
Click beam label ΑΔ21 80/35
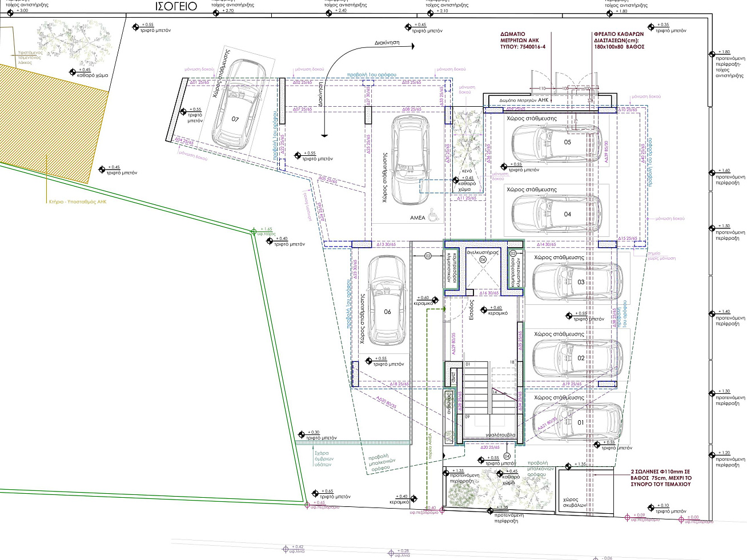[x=547, y=424]
